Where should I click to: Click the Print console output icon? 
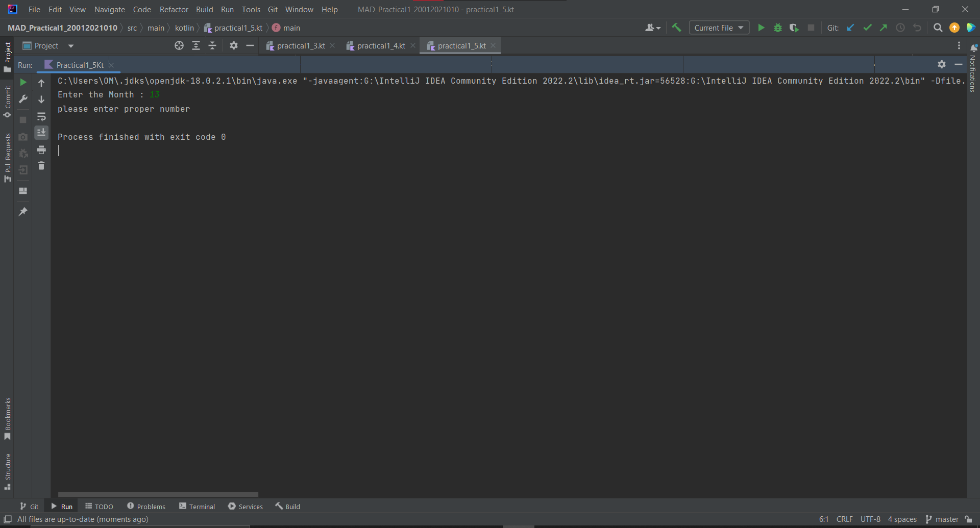tap(41, 149)
